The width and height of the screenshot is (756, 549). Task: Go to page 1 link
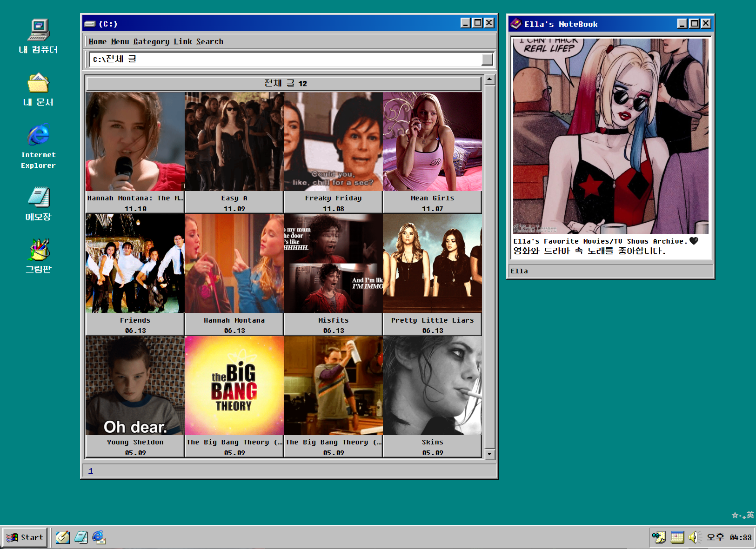pyautogui.click(x=91, y=470)
